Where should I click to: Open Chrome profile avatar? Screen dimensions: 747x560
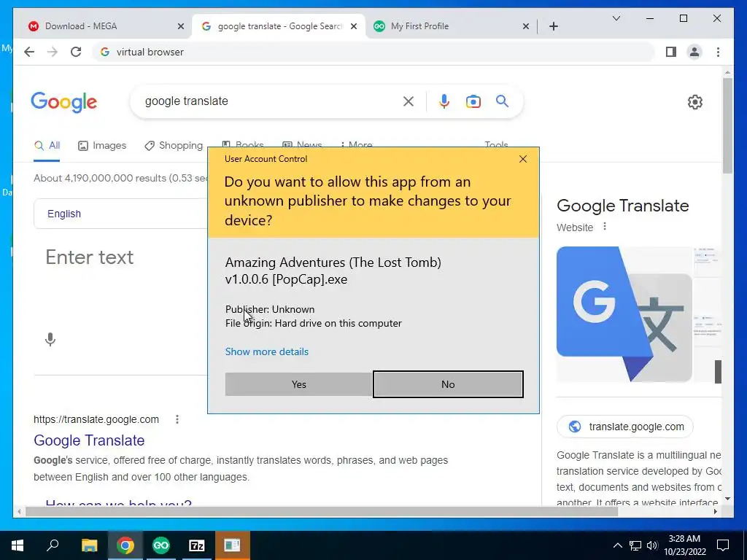[x=694, y=52]
